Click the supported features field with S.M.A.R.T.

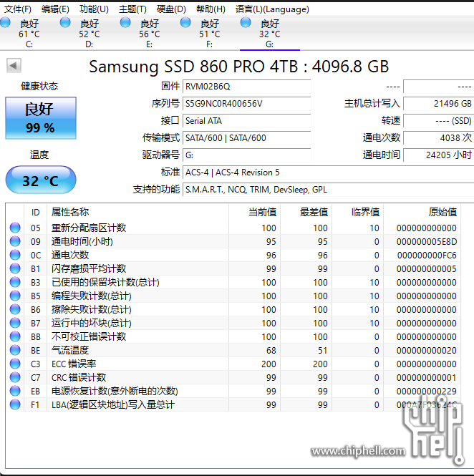click(x=328, y=190)
